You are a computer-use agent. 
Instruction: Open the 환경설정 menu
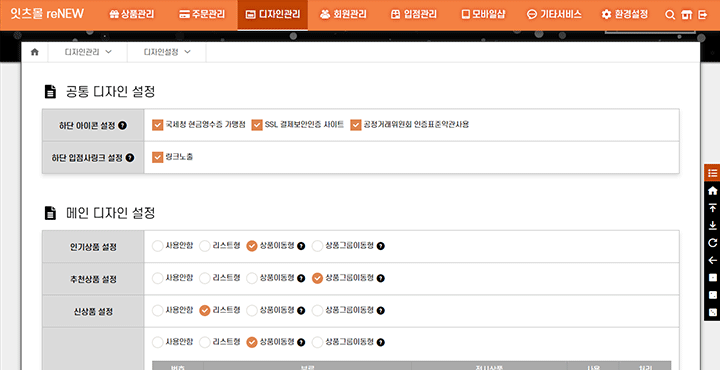[624, 15]
